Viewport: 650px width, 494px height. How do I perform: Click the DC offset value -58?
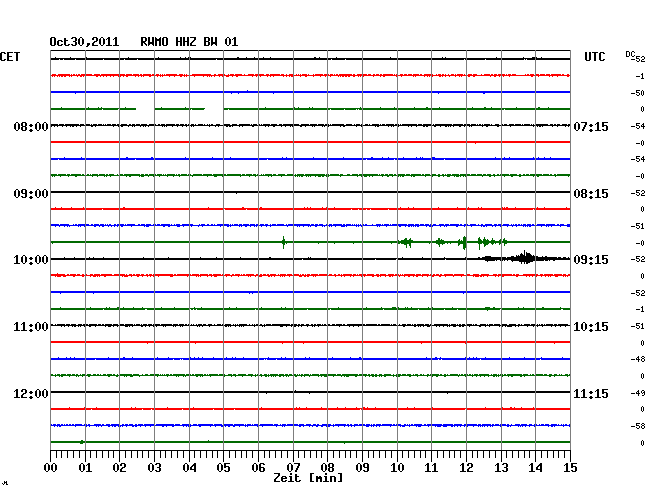(638, 426)
